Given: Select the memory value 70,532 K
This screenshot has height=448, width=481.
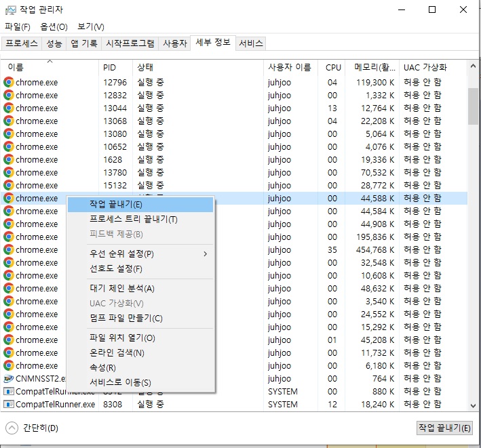Looking at the screenshot, I should [x=377, y=172].
